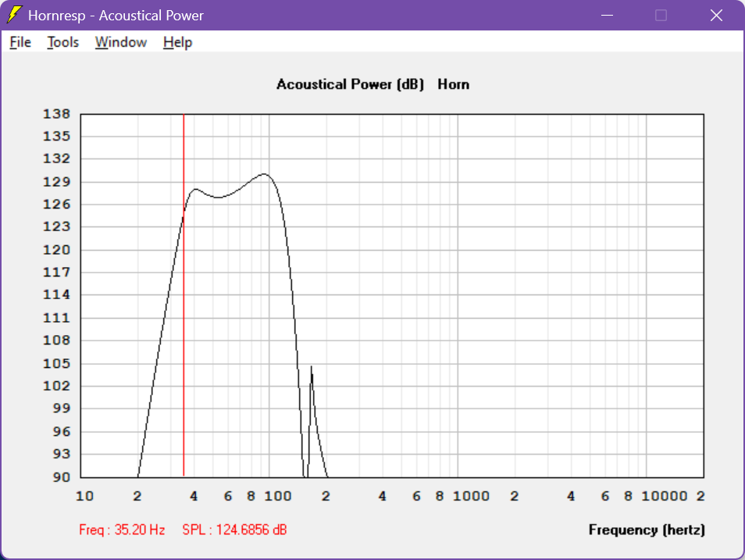Screen dimensions: 745x560
Task: Open the Help menu
Action: [177, 42]
